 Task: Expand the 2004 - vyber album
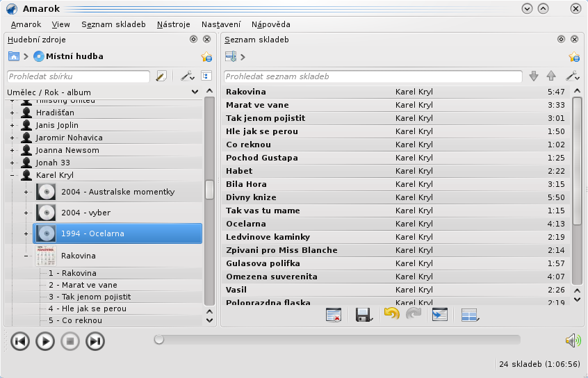click(26, 213)
